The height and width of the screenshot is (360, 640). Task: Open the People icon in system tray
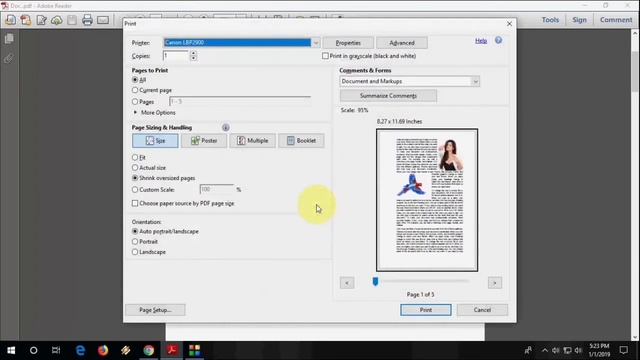pos(529,350)
